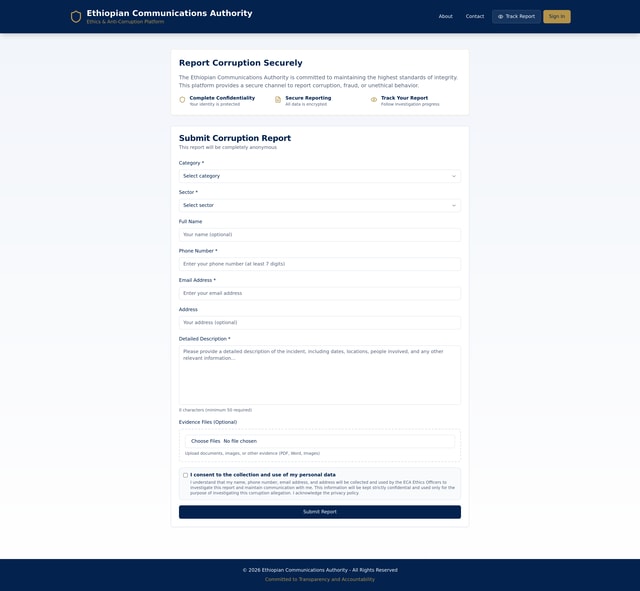Open the Select category dropdown
640x591 pixels.
(319, 176)
